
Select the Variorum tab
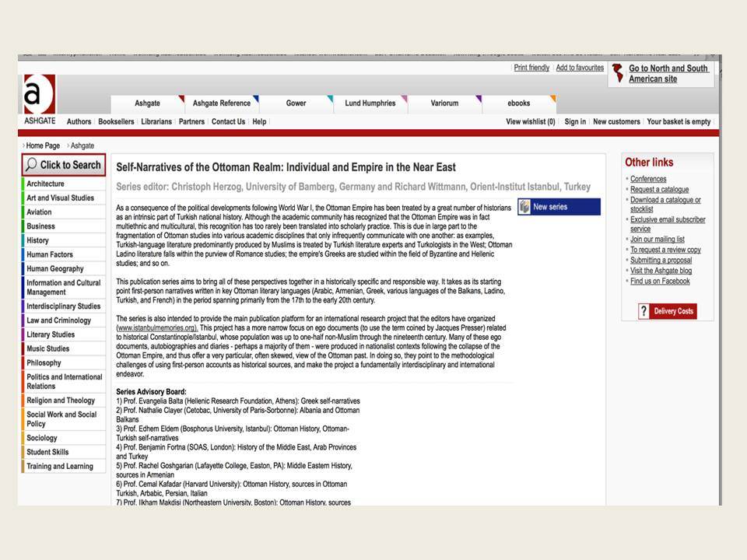444,103
